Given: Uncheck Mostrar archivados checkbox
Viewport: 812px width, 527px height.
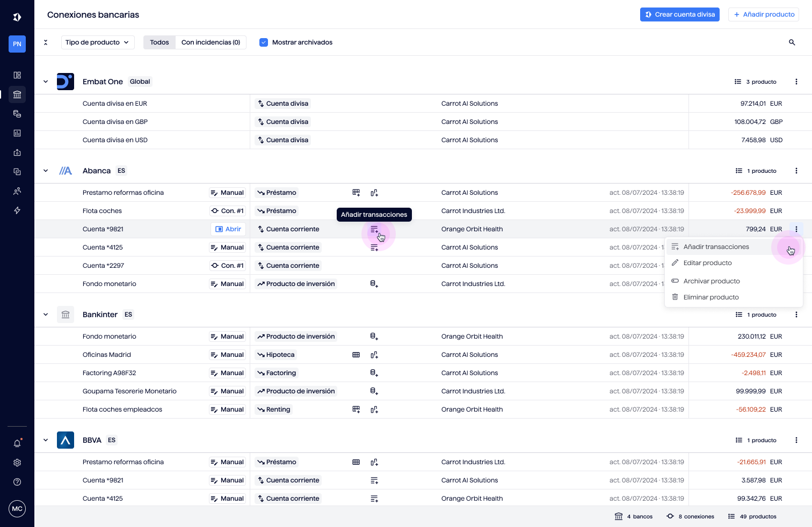Looking at the screenshot, I should tap(264, 42).
